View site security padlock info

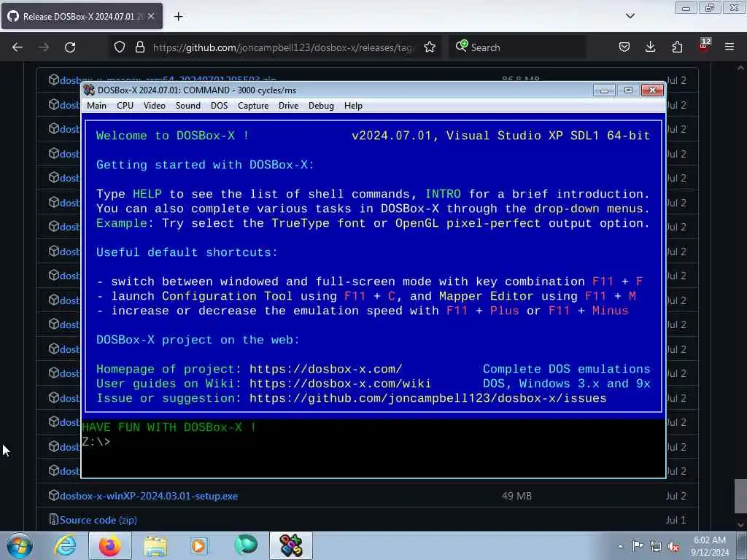pyautogui.click(x=139, y=47)
